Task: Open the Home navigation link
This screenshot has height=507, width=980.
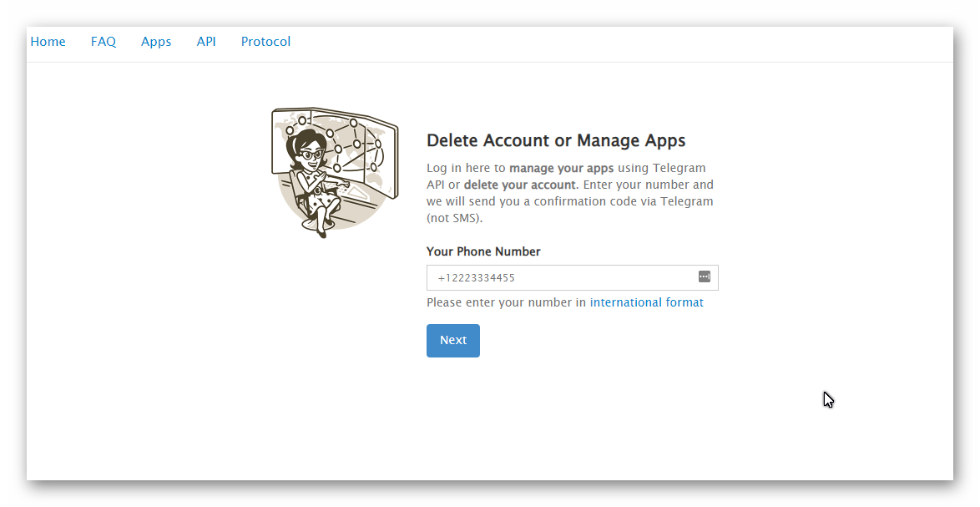Action: pyautogui.click(x=48, y=41)
